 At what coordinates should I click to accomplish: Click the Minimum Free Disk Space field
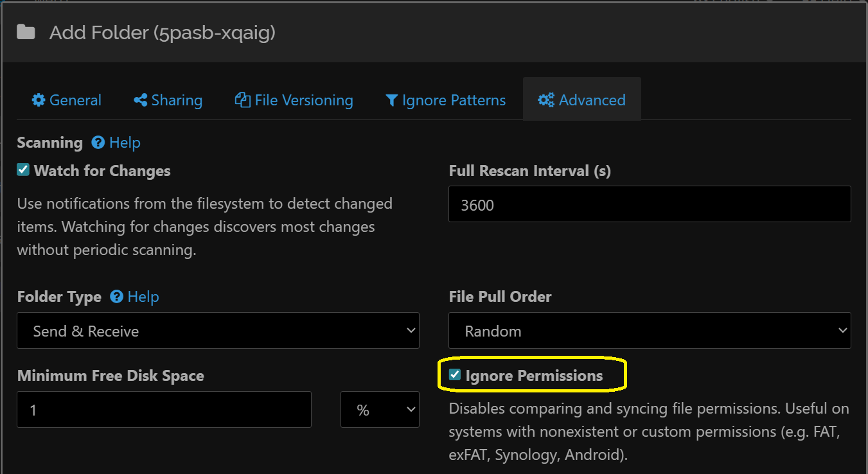[164, 410]
